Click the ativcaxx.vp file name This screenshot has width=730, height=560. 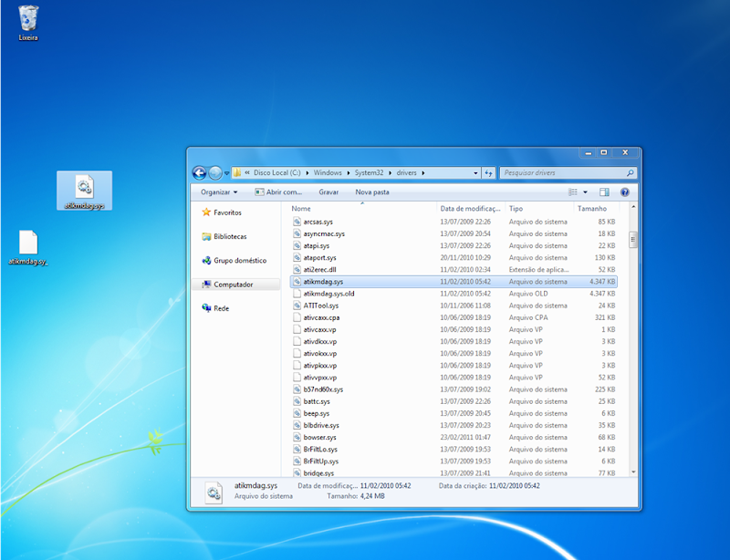pyautogui.click(x=319, y=329)
